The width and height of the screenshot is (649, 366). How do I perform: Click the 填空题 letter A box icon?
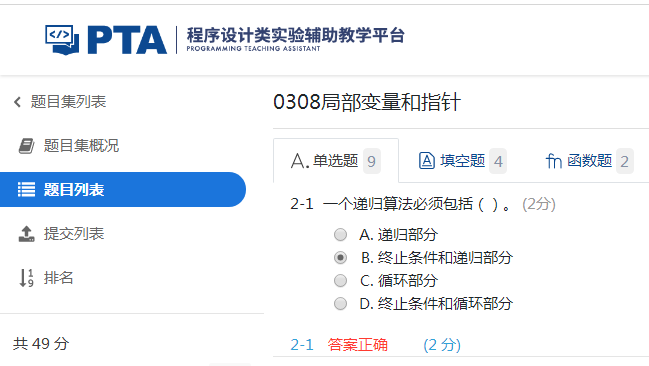coord(427,161)
